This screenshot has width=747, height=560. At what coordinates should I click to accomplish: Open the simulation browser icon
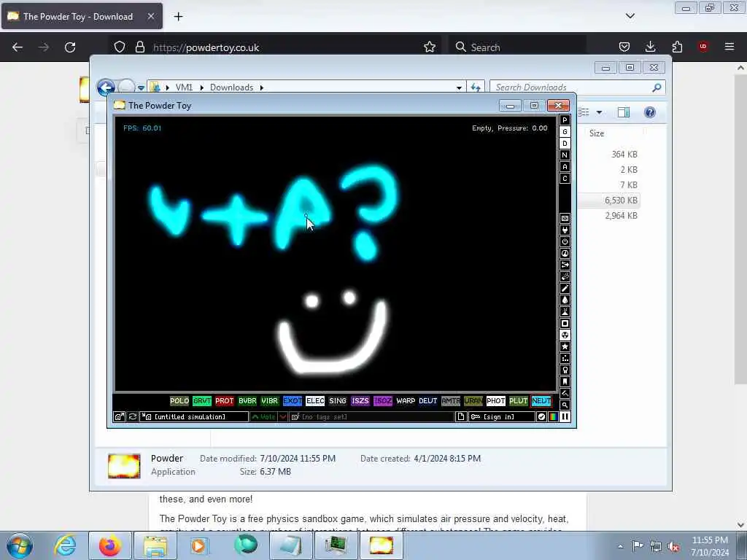tap(119, 416)
